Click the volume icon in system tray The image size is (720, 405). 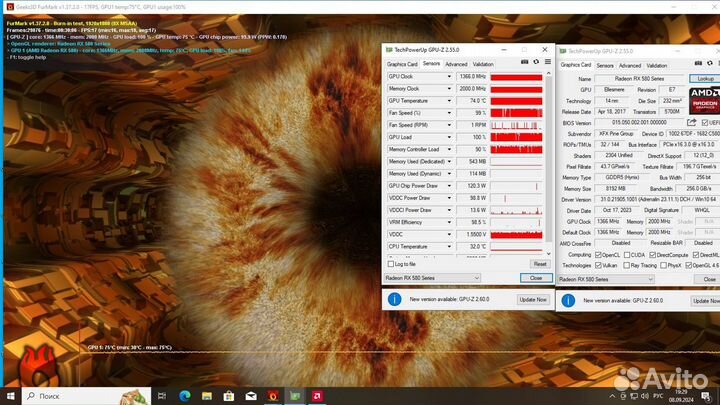tap(645, 396)
